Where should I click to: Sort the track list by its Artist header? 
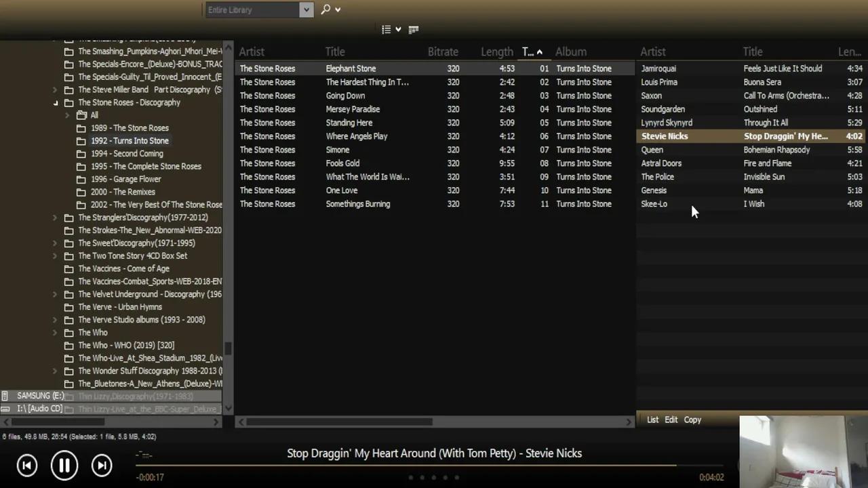pos(252,52)
